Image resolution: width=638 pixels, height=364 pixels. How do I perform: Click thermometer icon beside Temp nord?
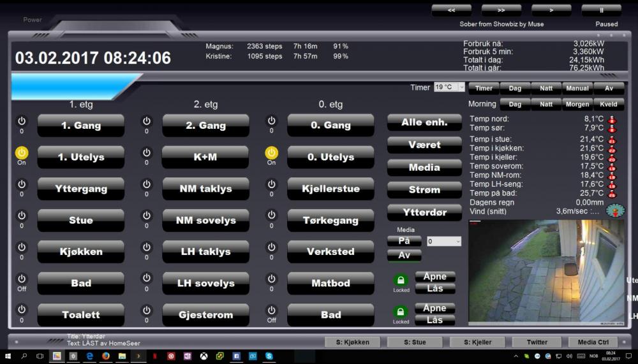click(x=612, y=120)
